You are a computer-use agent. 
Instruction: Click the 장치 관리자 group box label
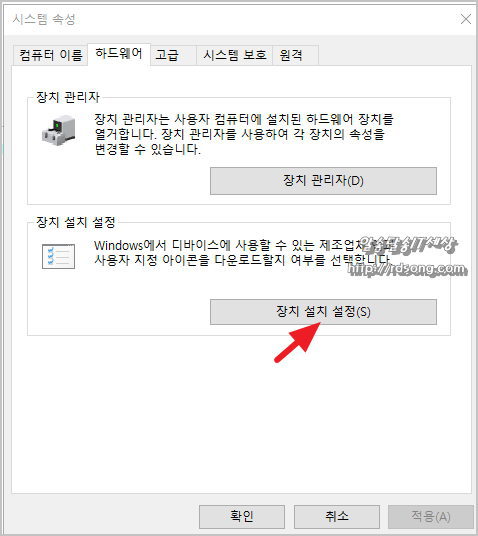click(x=68, y=97)
